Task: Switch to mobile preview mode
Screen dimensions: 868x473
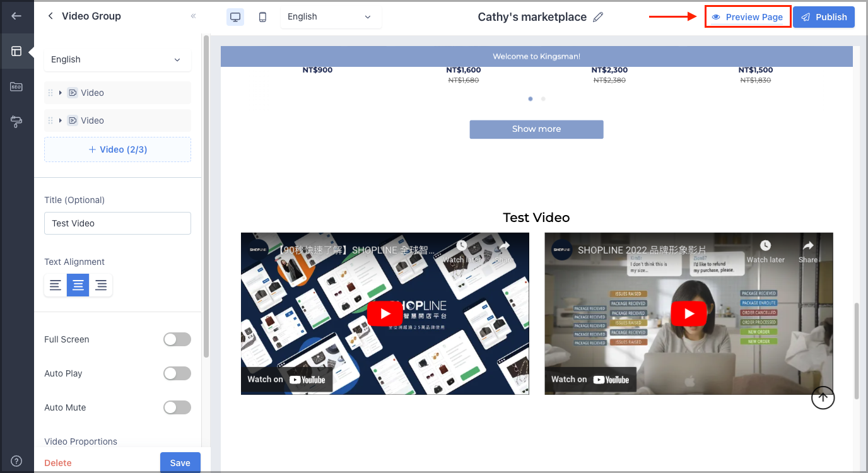Action: [x=262, y=17]
